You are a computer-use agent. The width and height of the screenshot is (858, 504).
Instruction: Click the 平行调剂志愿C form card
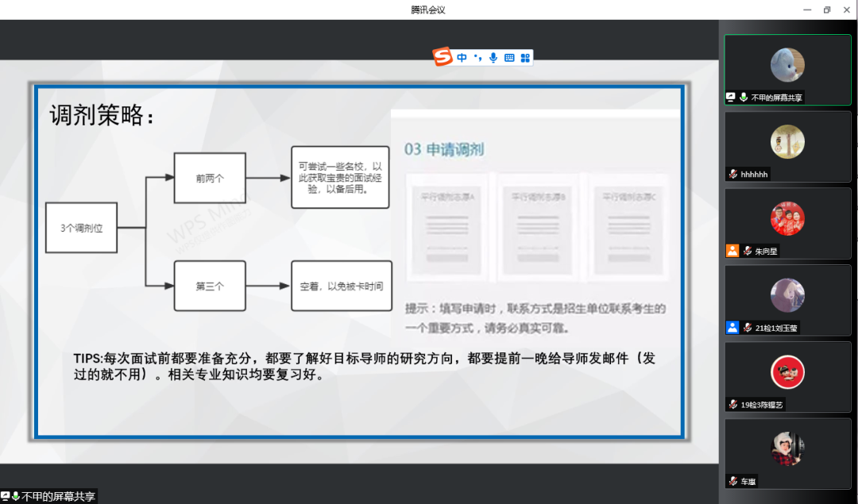(628, 228)
